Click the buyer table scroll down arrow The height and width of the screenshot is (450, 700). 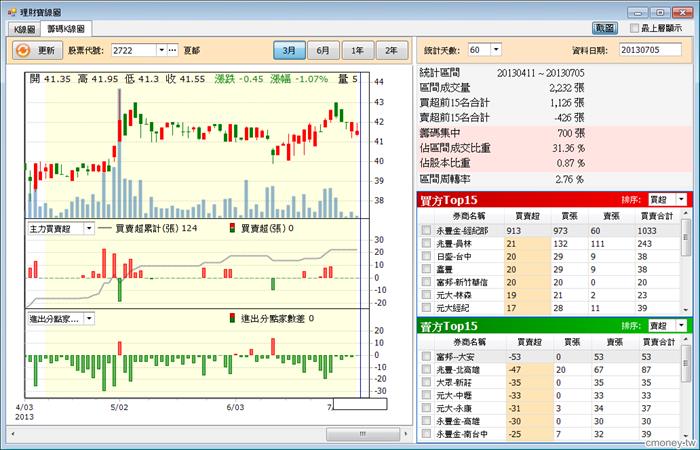pos(686,309)
